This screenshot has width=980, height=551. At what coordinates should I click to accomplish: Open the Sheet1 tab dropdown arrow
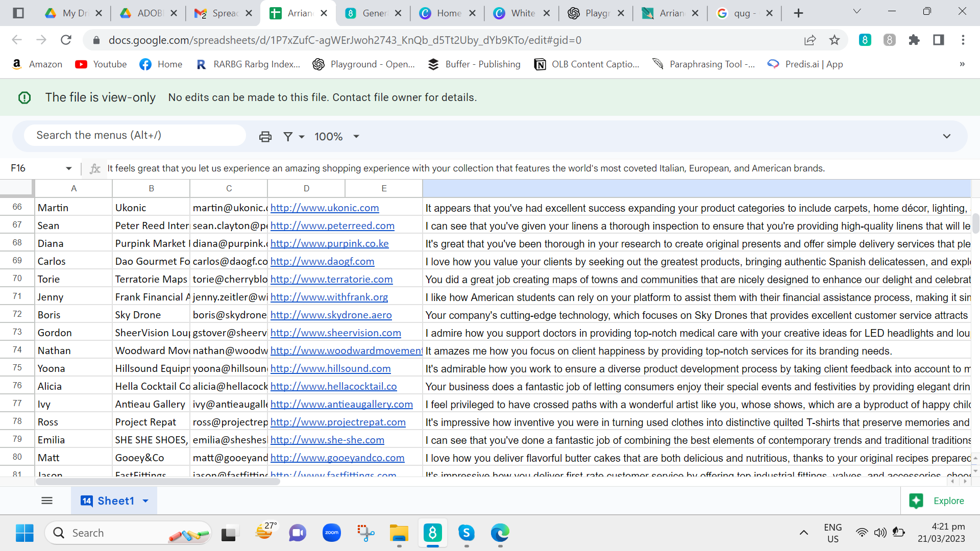(x=145, y=501)
